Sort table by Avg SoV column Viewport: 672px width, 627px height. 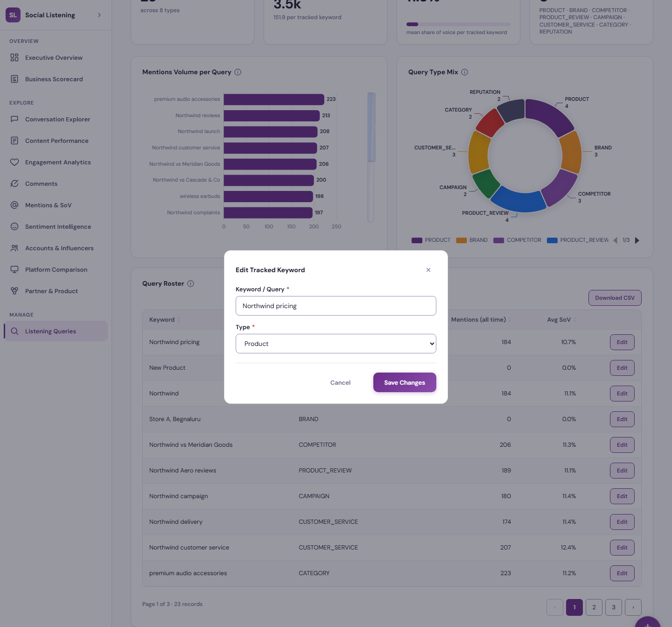click(562, 320)
